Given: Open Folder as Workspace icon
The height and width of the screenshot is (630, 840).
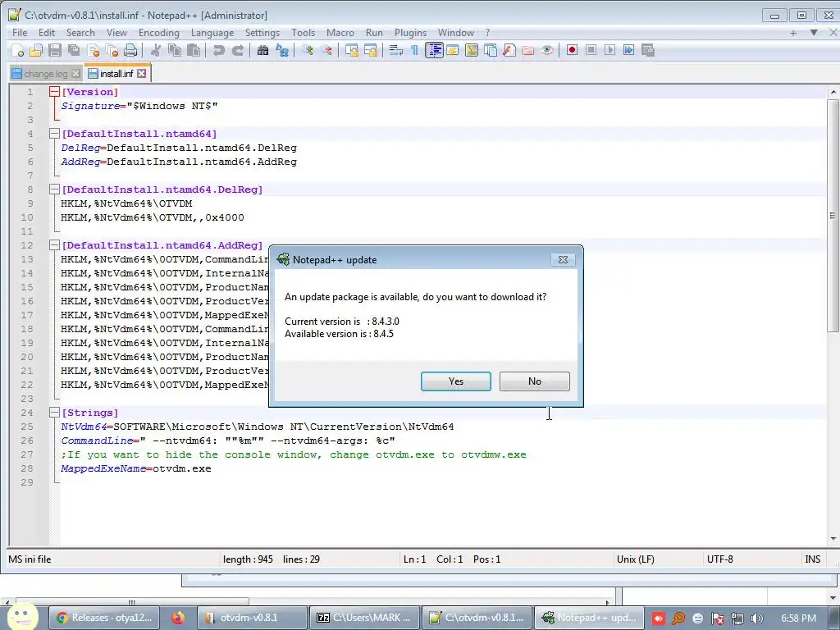Looking at the screenshot, I should (528, 50).
